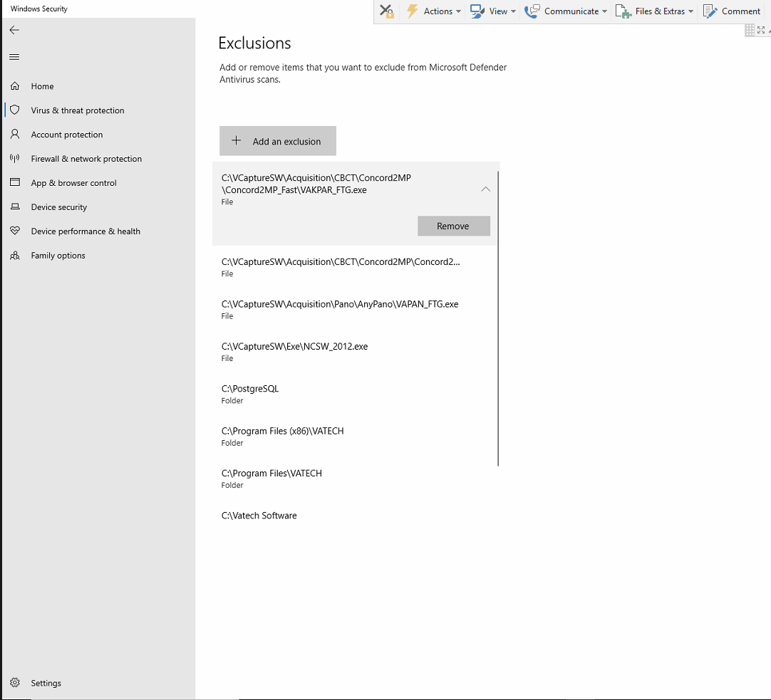
Task: Click the Actions lightning bolt icon
Action: pos(412,11)
